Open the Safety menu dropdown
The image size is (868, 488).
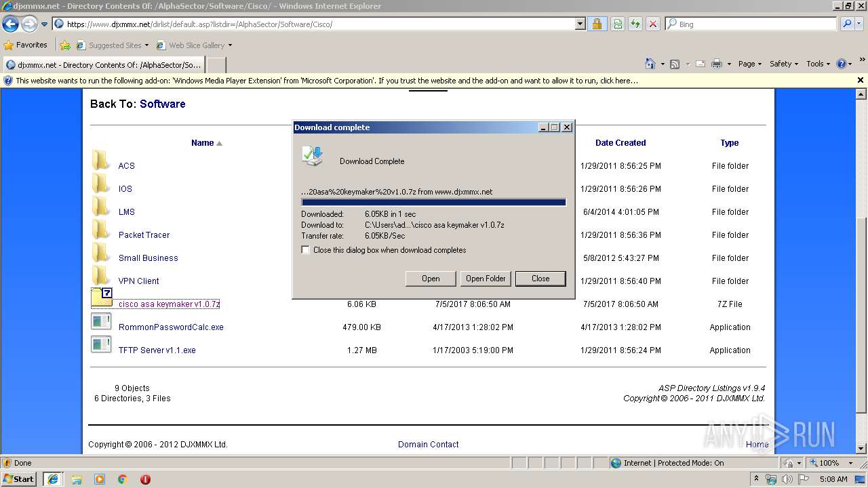coord(785,64)
